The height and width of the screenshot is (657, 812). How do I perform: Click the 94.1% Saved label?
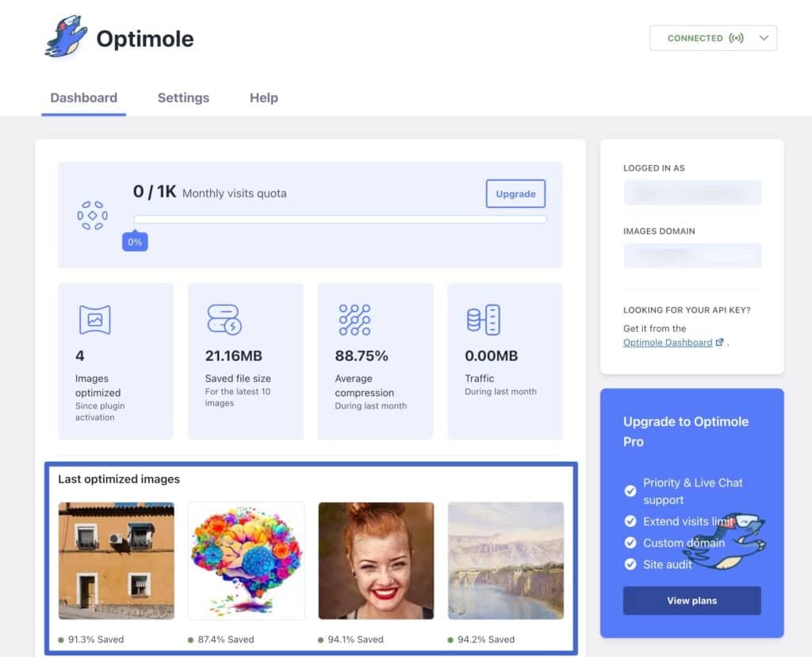[355, 640]
